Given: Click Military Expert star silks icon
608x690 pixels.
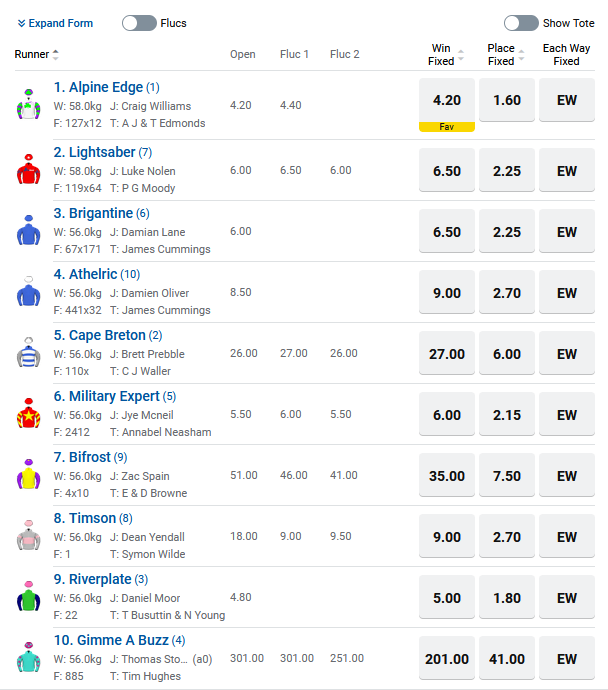Looking at the screenshot, I should [27, 414].
